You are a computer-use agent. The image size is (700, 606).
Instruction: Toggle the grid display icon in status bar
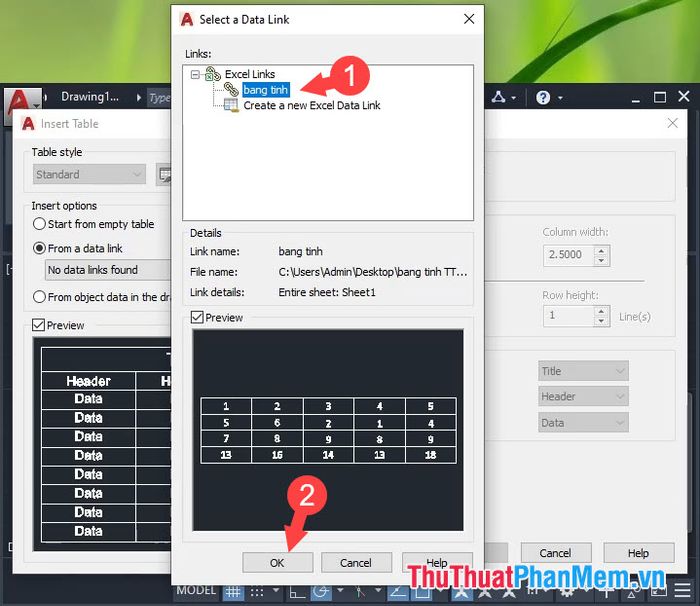click(233, 593)
